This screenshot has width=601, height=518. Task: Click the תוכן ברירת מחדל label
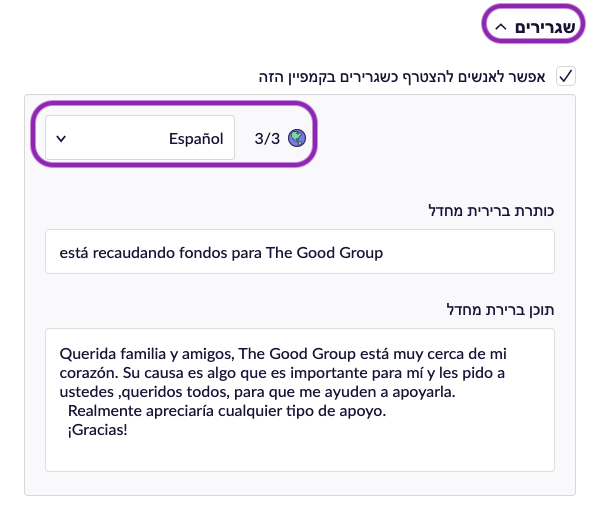[x=500, y=309]
